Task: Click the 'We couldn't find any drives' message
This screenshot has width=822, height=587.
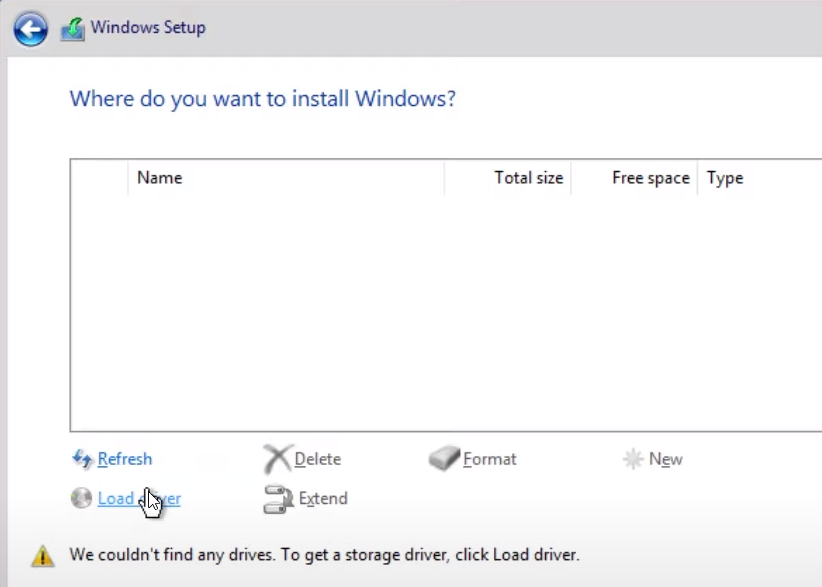Action: pyautogui.click(x=325, y=555)
